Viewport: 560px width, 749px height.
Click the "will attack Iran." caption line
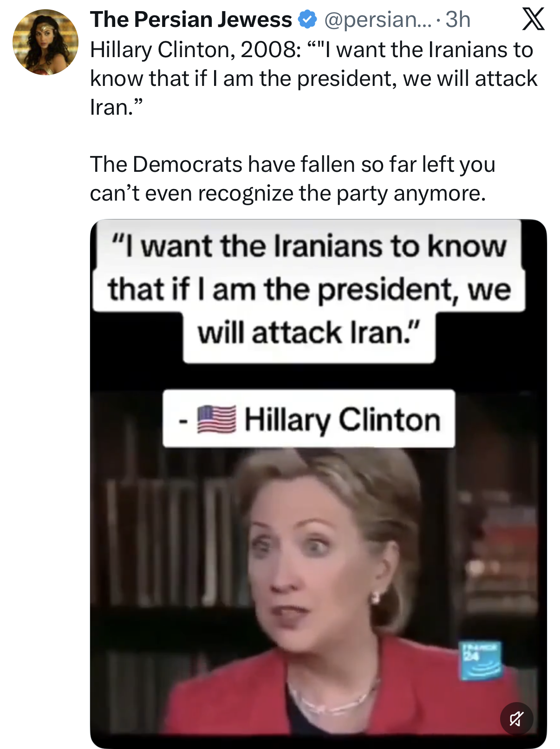click(309, 333)
